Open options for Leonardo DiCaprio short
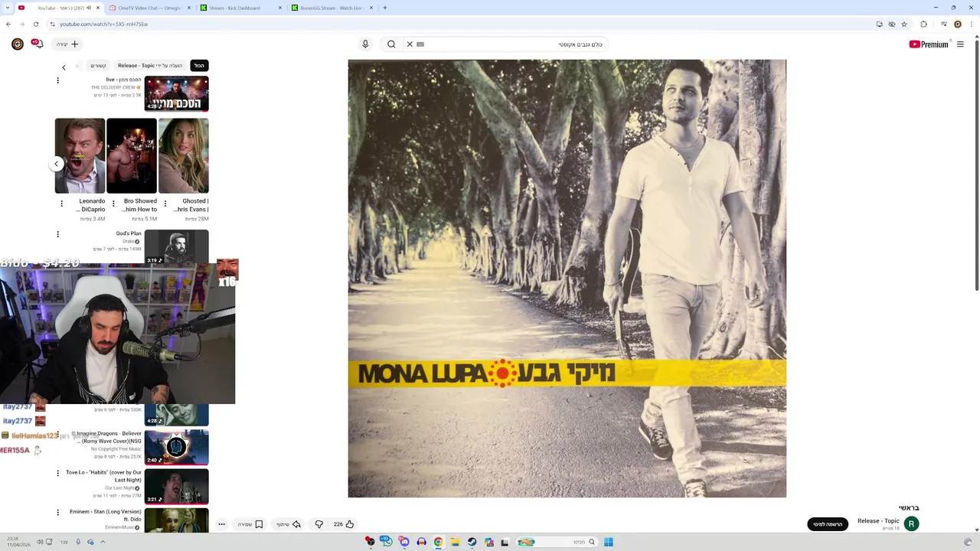 (62, 204)
